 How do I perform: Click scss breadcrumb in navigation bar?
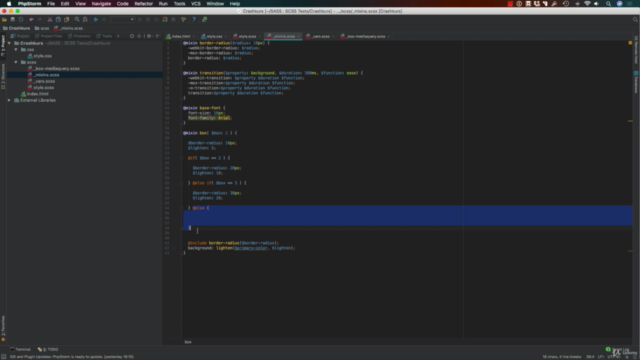pos(42,28)
